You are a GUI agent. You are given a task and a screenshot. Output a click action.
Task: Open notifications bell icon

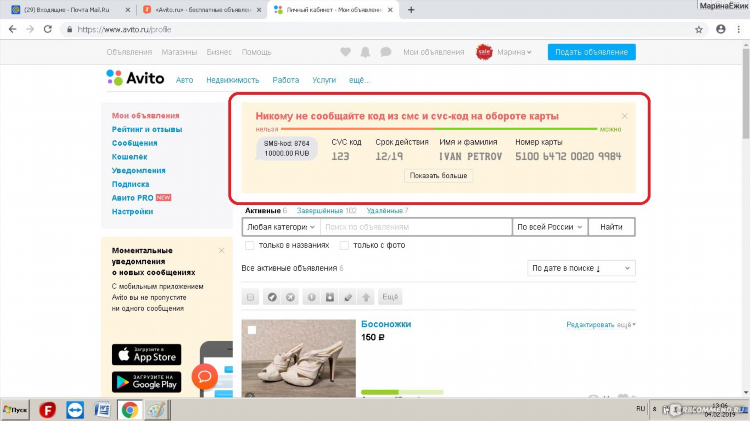click(365, 52)
